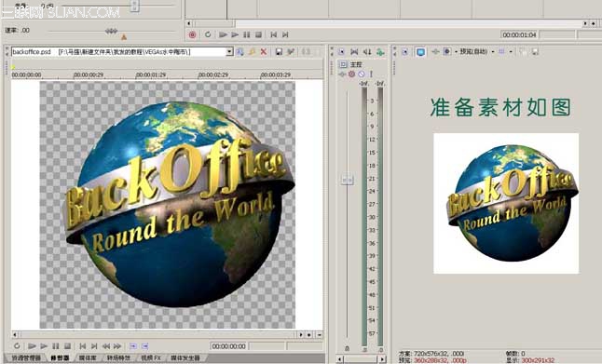Open video preview project properties icon
Viewport: 602px width, 364px height.
[x=404, y=51]
